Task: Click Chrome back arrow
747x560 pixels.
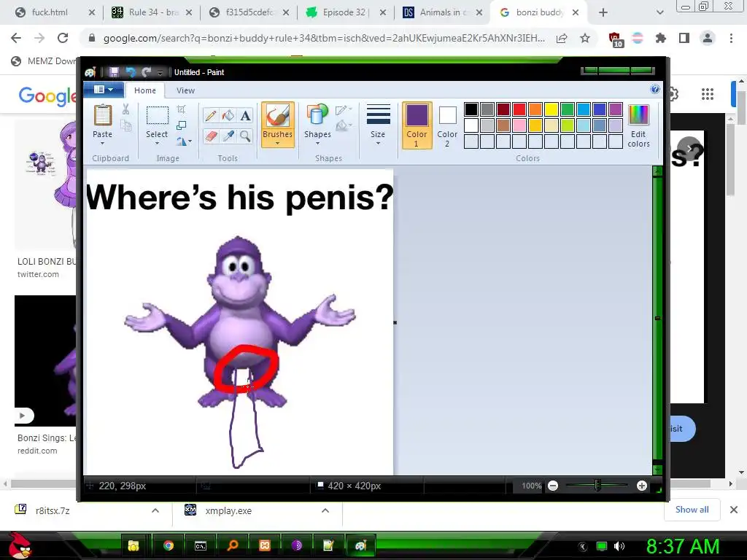Action: point(16,38)
